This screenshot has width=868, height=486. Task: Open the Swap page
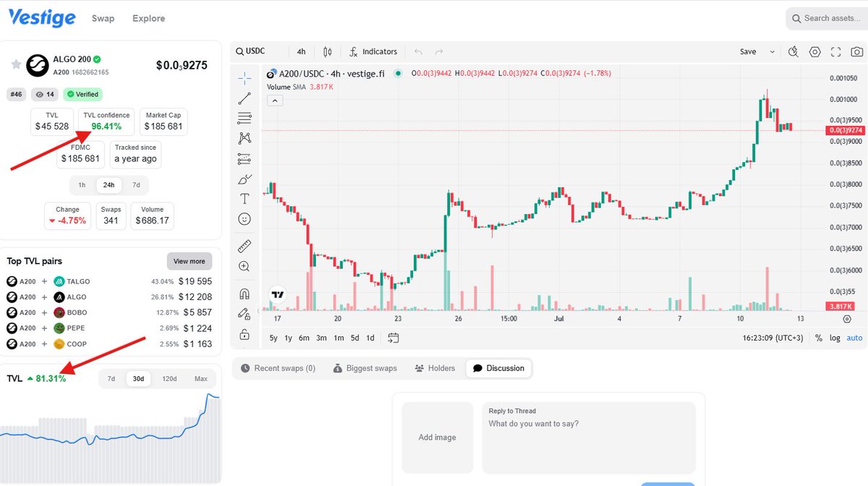103,18
